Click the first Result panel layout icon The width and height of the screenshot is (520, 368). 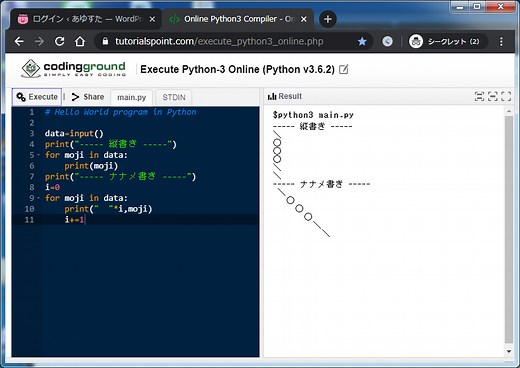pos(479,96)
